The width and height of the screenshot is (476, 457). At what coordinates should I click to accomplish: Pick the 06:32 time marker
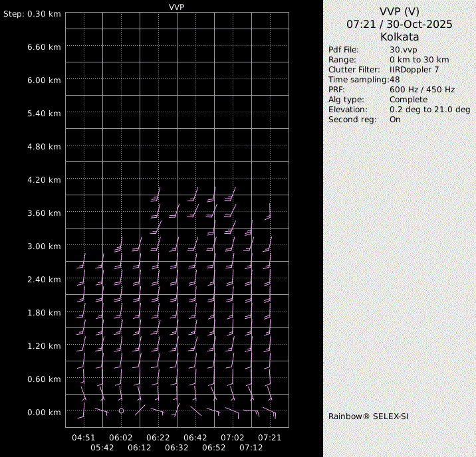tap(177, 448)
